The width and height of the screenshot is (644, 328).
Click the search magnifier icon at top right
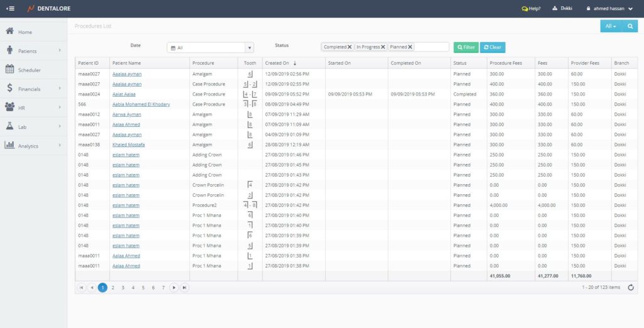(x=630, y=26)
